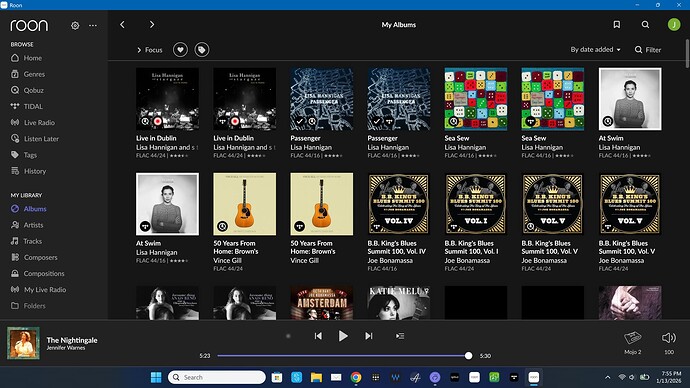
Task: Open the Windows Start button
Action: click(x=156, y=377)
